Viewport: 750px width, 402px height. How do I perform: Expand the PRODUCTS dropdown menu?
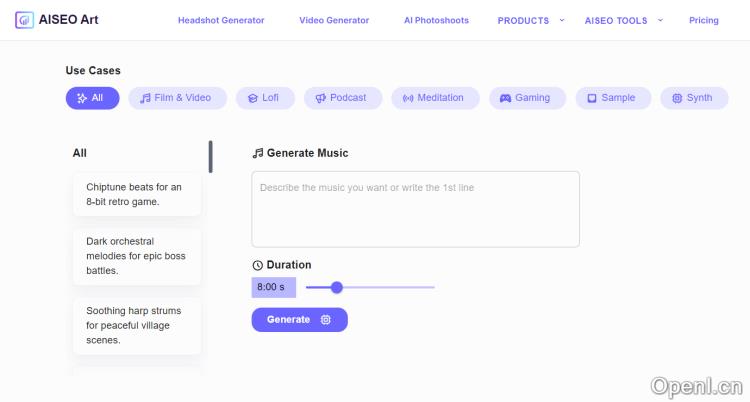(531, 20)
